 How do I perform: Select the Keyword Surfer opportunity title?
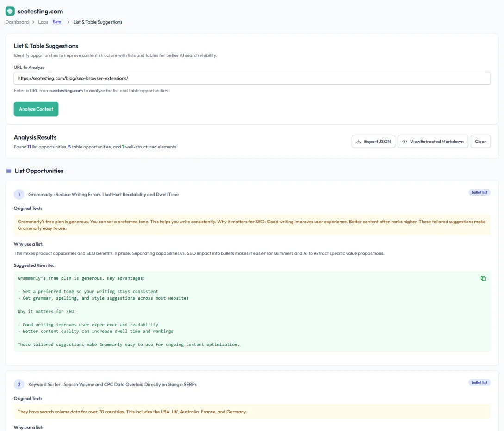pyautogui.click(x=112, y=384)
